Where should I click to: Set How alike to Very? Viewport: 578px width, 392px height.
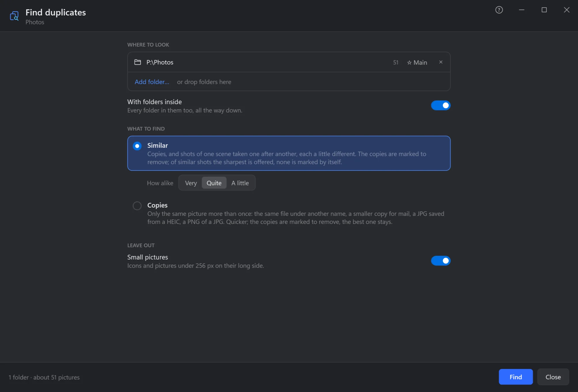tap(191, 183)
